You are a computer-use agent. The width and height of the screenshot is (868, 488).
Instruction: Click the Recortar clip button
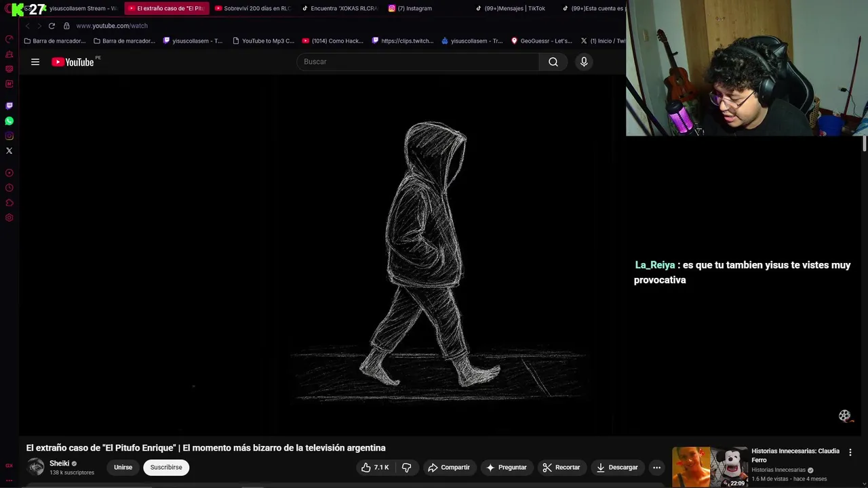click(x=561, y=467)
